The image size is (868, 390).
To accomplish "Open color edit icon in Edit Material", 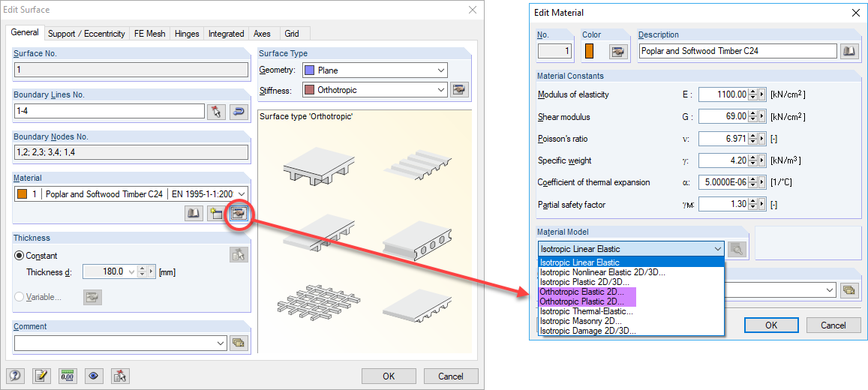I will coord(617,52).
